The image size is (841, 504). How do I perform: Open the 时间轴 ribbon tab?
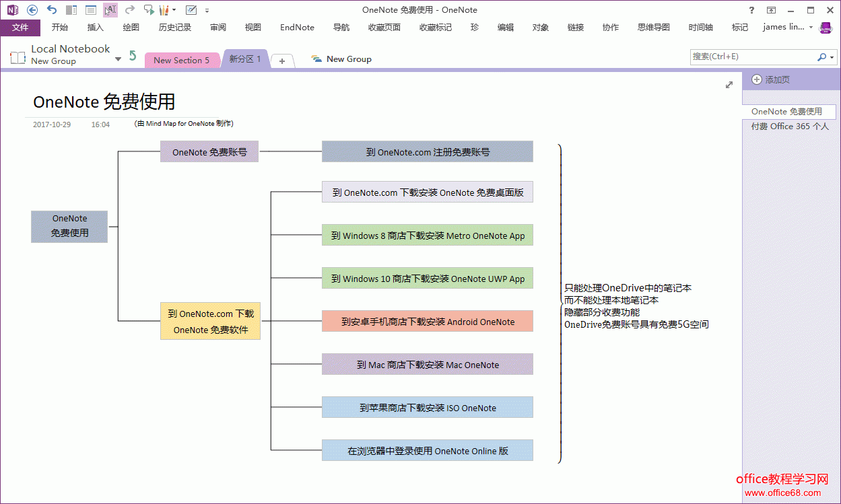pyautogui.click(x=701, y=28)
